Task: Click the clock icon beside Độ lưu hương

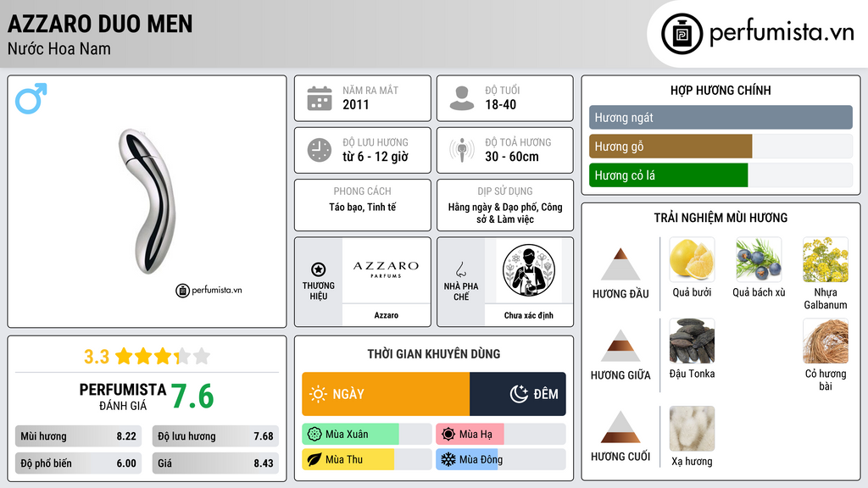Action: pos(320,150)
